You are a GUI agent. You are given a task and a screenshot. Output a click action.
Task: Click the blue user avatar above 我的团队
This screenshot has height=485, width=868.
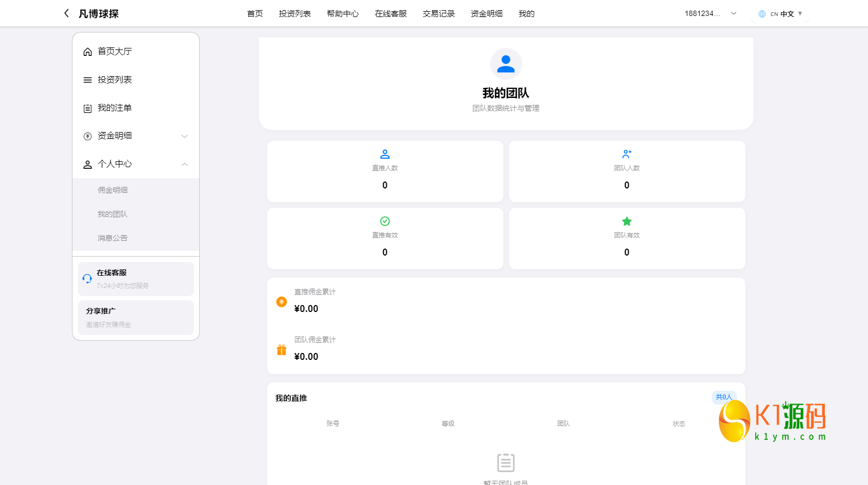[x=506, y=63]
